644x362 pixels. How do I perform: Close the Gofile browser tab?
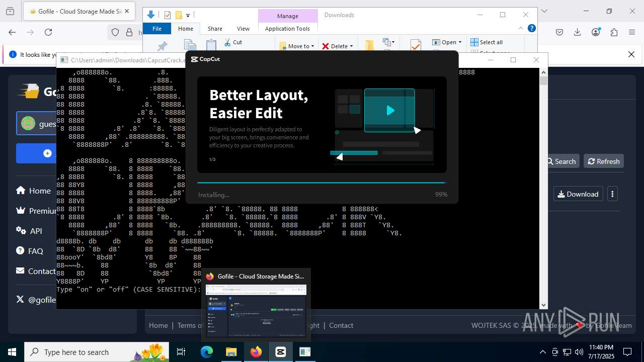(127, 11)
